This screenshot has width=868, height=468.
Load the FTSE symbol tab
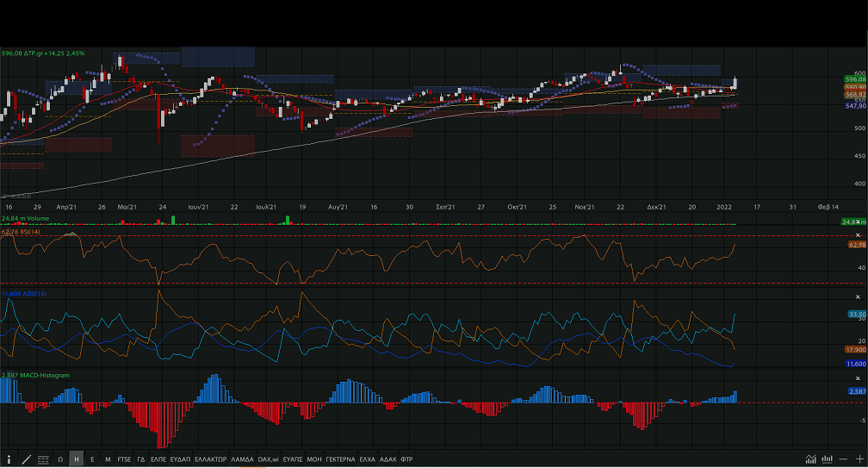pos(125,459)
